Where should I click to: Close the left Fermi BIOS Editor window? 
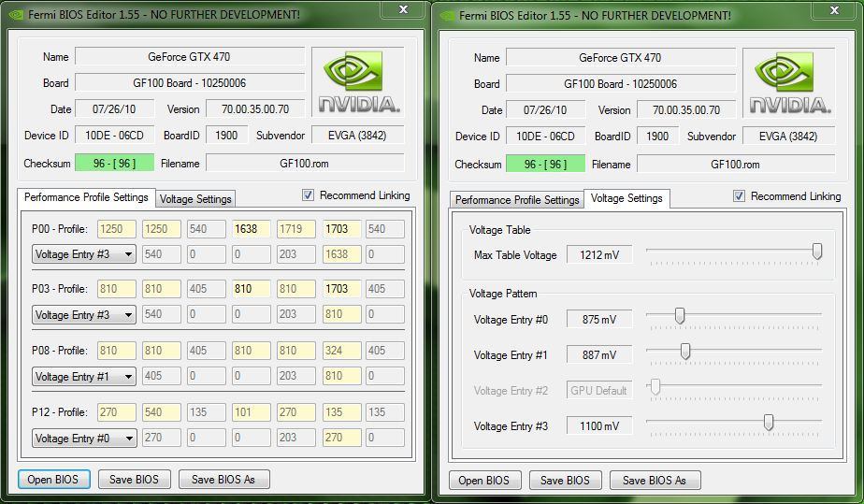[x=403, y=9]
